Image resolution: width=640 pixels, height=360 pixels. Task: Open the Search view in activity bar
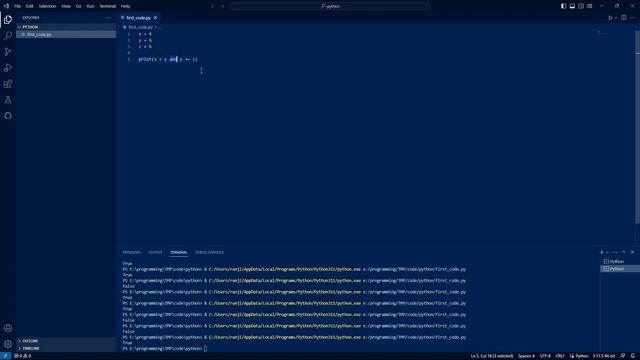[x=8, y=36]
